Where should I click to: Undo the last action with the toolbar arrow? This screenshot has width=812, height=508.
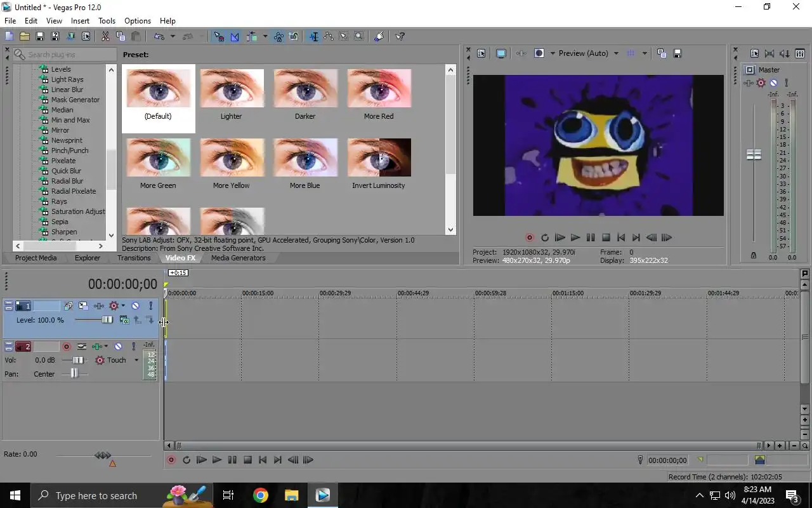159,37
